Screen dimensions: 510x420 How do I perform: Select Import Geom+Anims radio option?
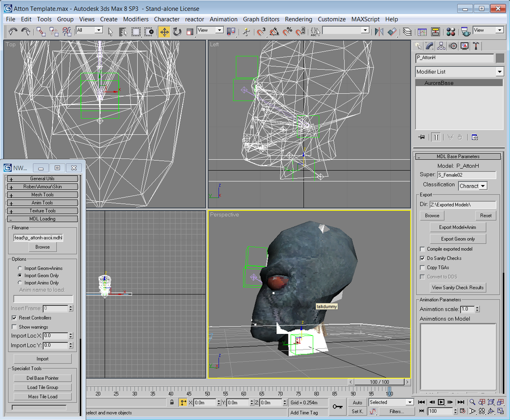[20, 268]
